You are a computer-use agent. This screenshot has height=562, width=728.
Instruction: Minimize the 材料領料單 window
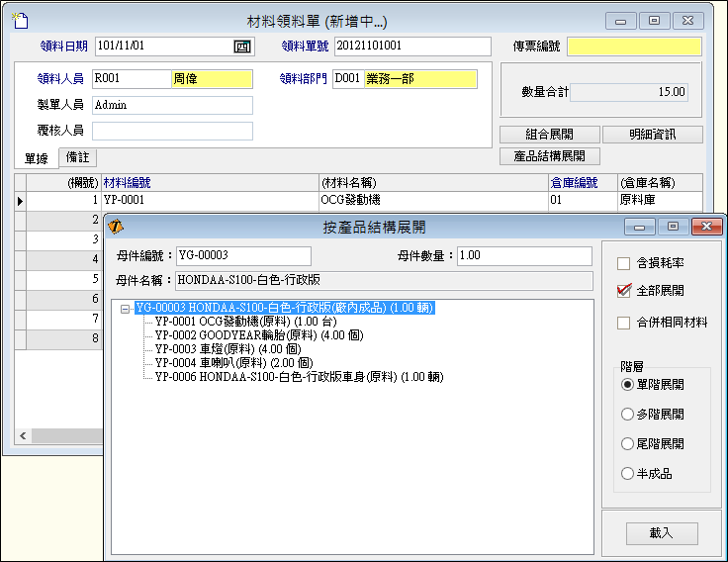(620, 20)
